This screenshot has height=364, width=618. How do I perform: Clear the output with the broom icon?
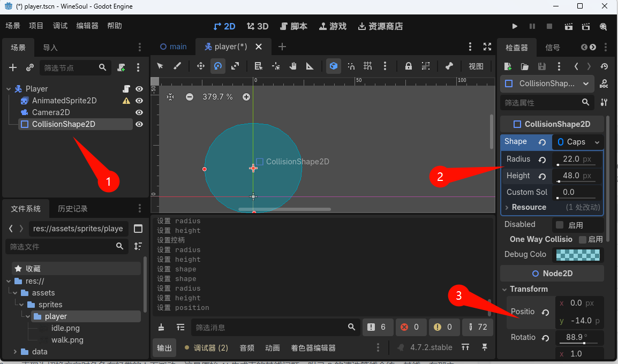tap(161, 328)
